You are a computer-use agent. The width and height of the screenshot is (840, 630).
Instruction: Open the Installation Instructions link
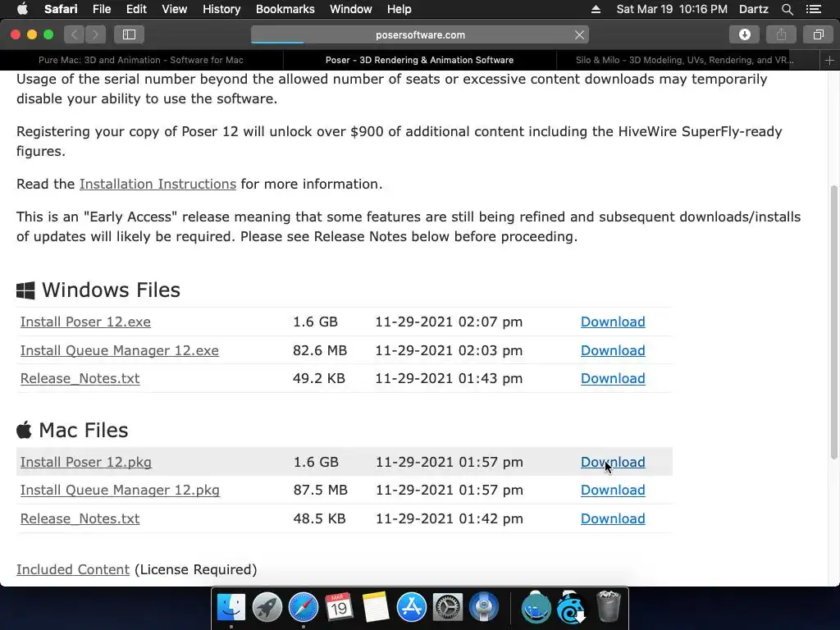coord(157,184)
